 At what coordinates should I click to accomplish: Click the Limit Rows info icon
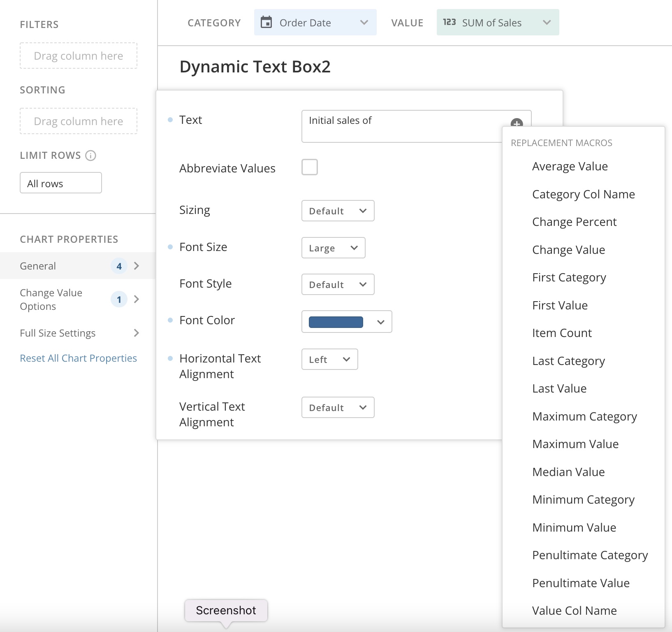[x=90, y=156]
